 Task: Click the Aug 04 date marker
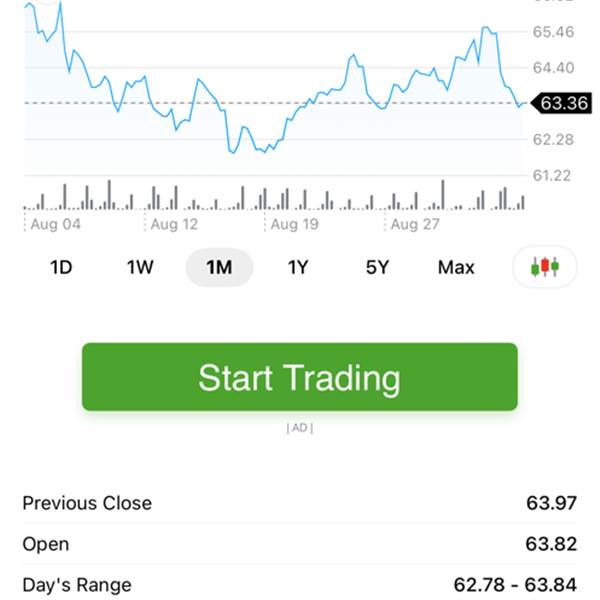pos(55,224)
